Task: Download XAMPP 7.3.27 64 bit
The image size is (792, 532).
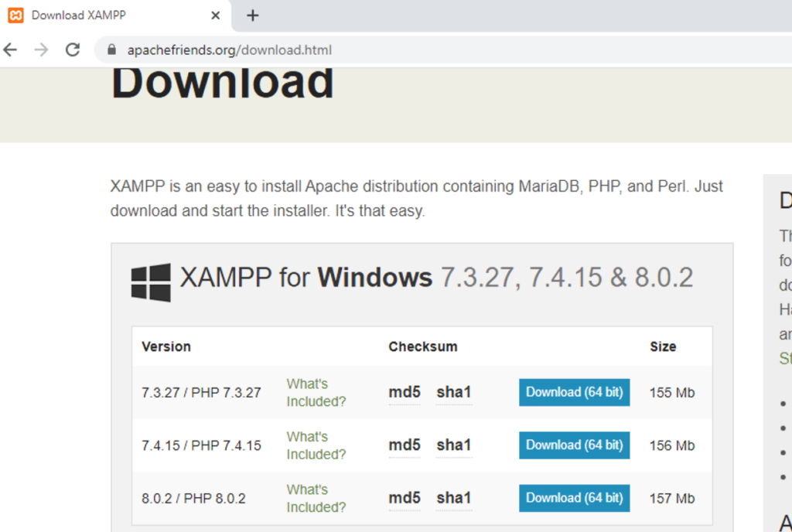Action: pyautogui.click(x=575, y=392)
